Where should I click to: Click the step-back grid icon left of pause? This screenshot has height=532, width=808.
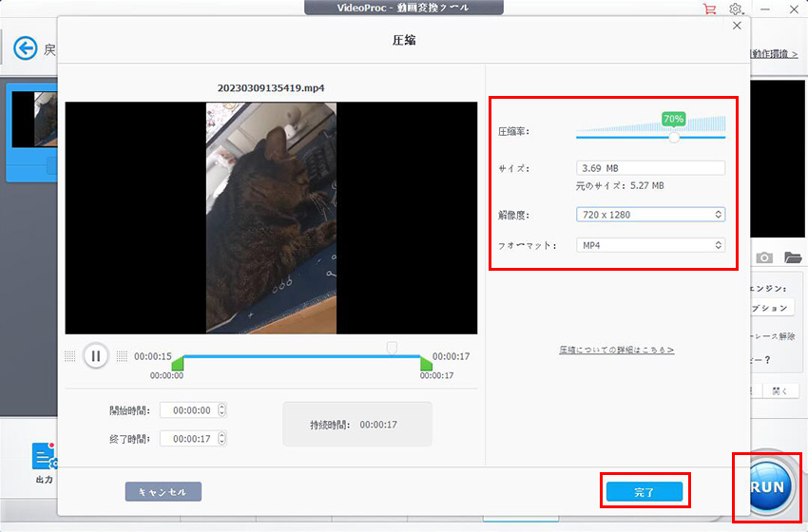click(70, 356)
